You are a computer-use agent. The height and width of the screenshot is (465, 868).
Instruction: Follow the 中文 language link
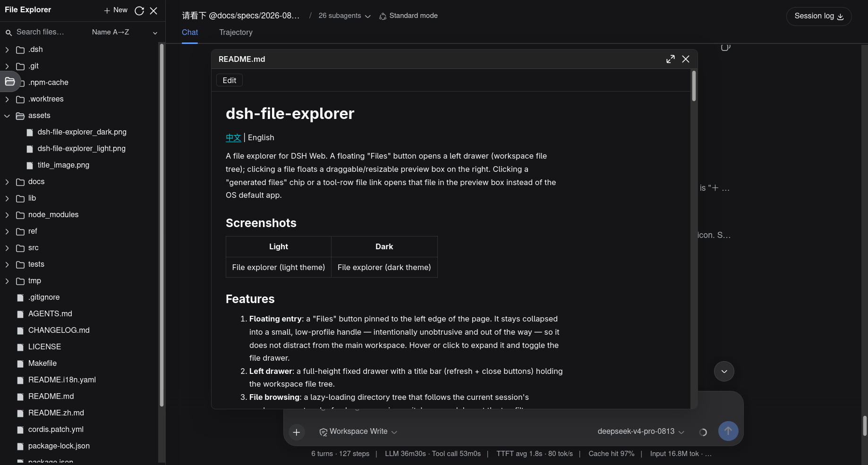(233, 137)
